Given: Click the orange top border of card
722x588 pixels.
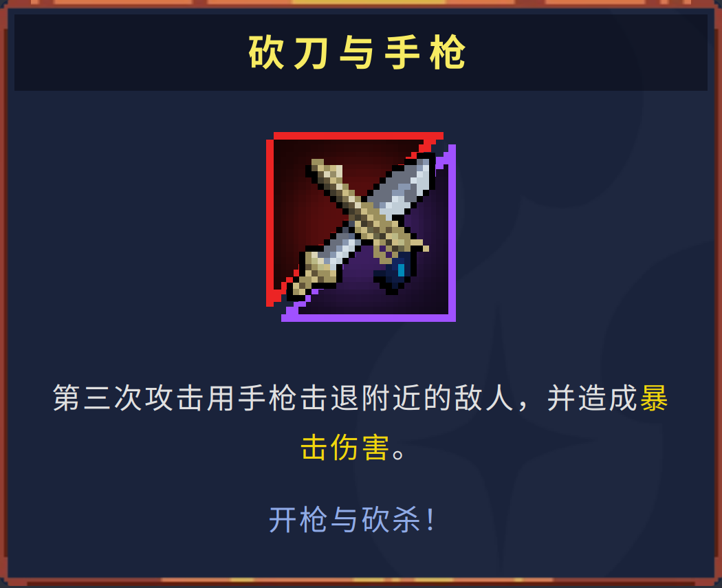Looking at the screenshot, I should click(x=361, y=3).
